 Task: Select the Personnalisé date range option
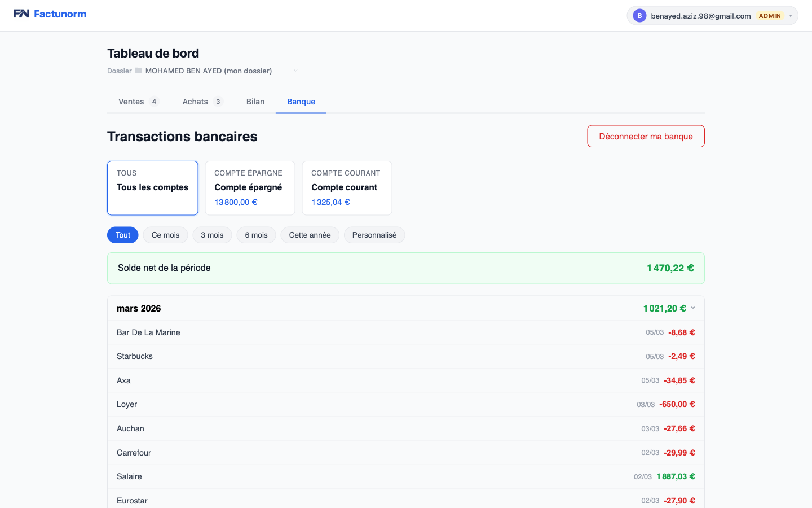[x=374, y=235]
